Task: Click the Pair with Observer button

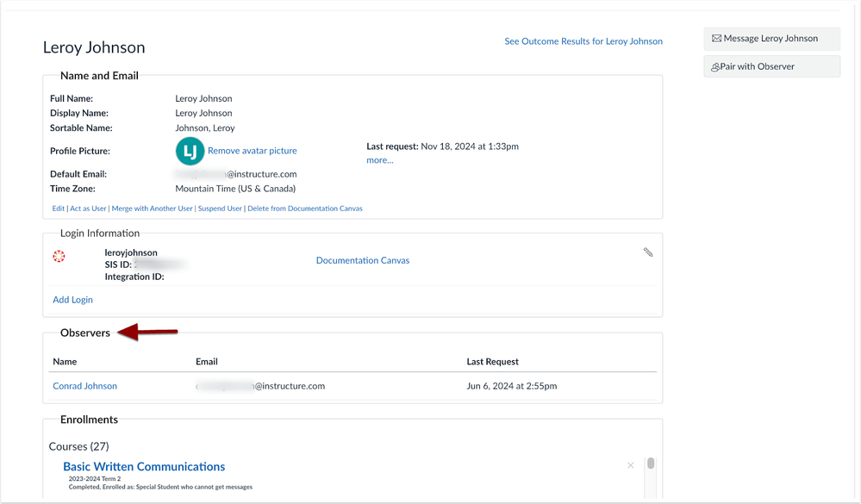Action: (771, 66)
